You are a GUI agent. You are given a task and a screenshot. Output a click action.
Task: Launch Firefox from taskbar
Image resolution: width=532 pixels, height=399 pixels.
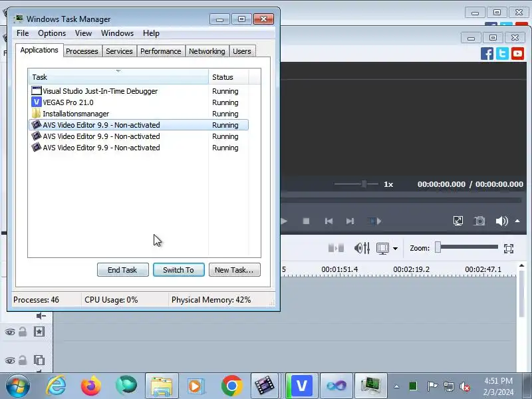(x=91, y=386)
